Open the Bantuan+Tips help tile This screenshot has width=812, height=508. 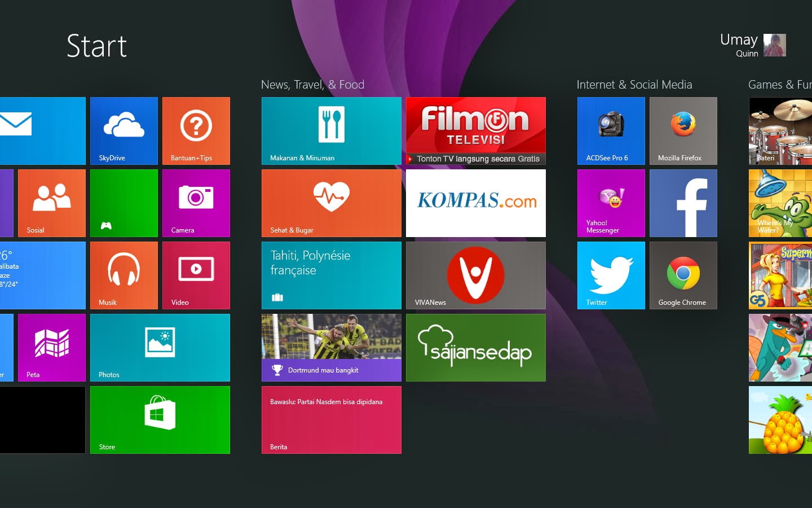196,131
